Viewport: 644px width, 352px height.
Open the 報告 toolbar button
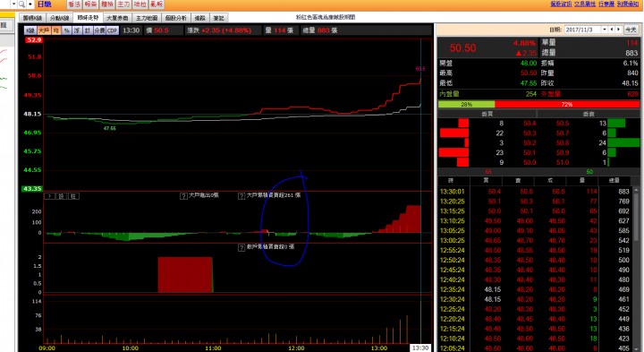(90, 4)
